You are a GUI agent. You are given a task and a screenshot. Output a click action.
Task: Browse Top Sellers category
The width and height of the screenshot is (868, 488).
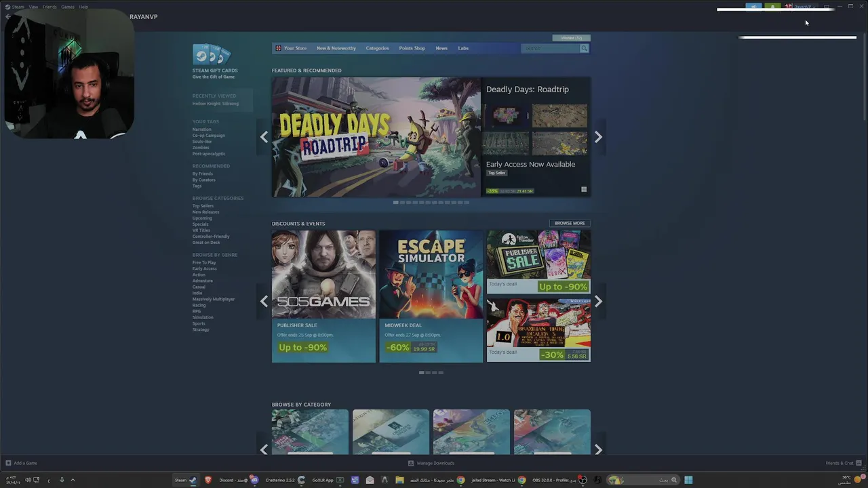(x=203, y=206)
